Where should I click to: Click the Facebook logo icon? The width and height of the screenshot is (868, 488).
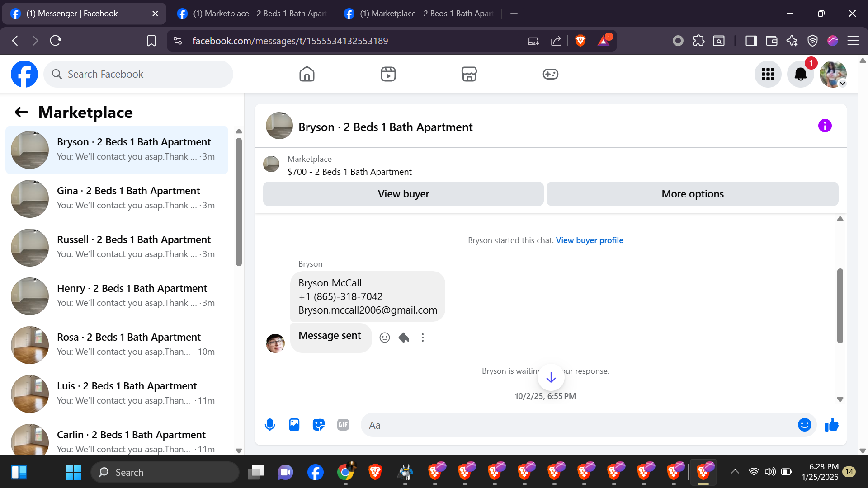24,74
